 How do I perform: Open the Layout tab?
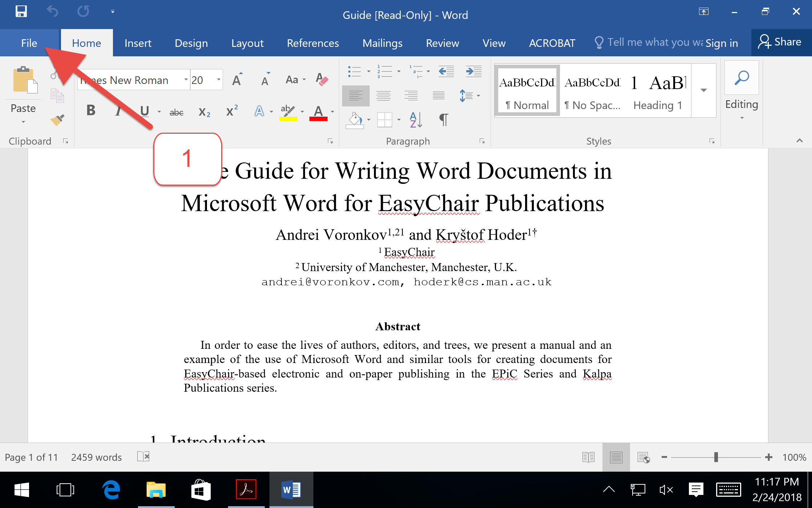click(247, 43)
